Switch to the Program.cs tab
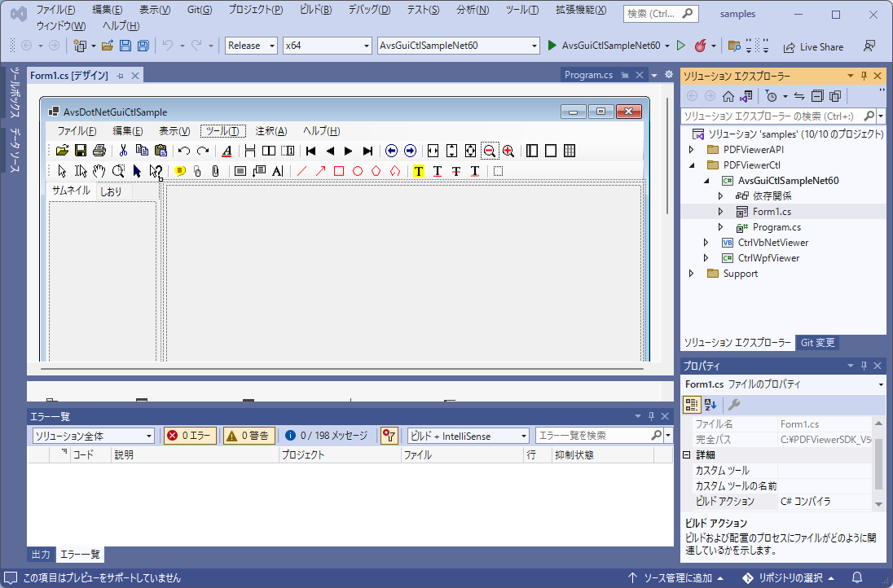This screenshot has width=893, height=588. click(x=588, y=75)
